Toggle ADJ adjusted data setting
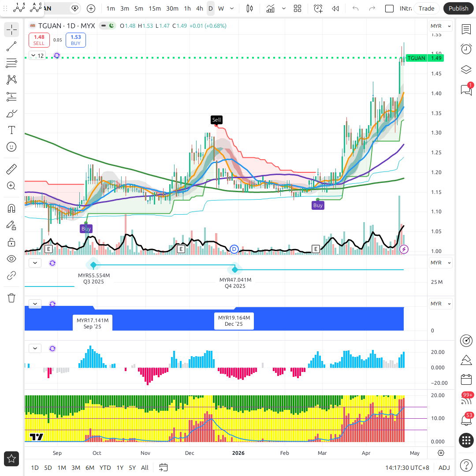Viewport: 476px width, 476px height. tap(444, 468)
